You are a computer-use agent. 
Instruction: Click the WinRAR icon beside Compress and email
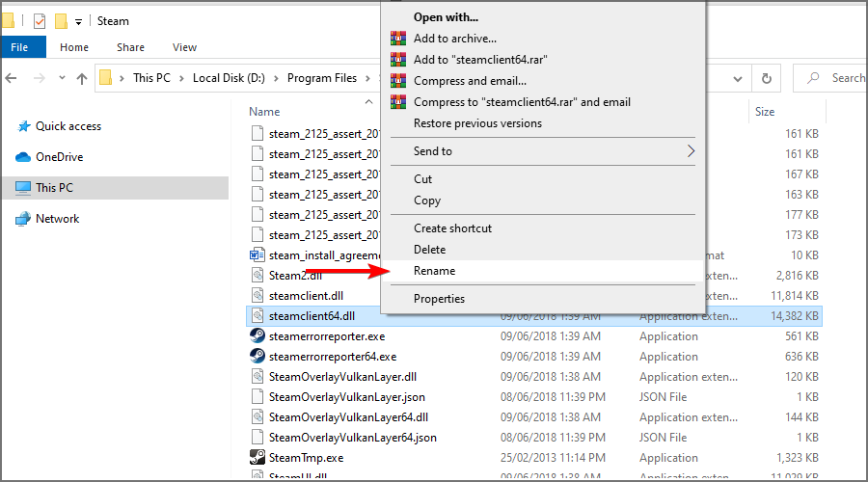(x=398, y=81)
